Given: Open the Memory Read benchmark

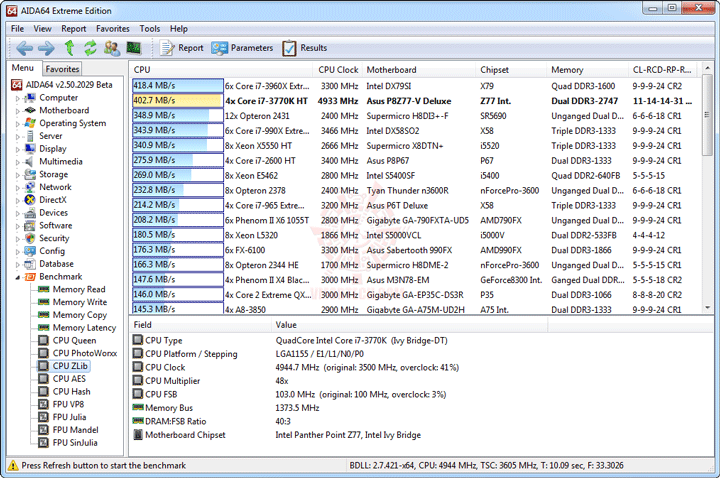Looking at the screenshot, I should (x=72, y=289).
